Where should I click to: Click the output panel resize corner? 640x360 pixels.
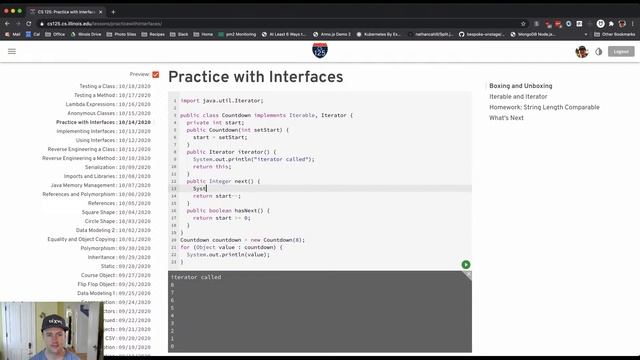point(467,275)
